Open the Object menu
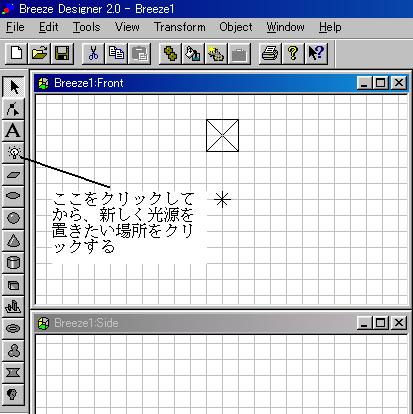Viewport: 413px width, 414px height. click(236, 27)
